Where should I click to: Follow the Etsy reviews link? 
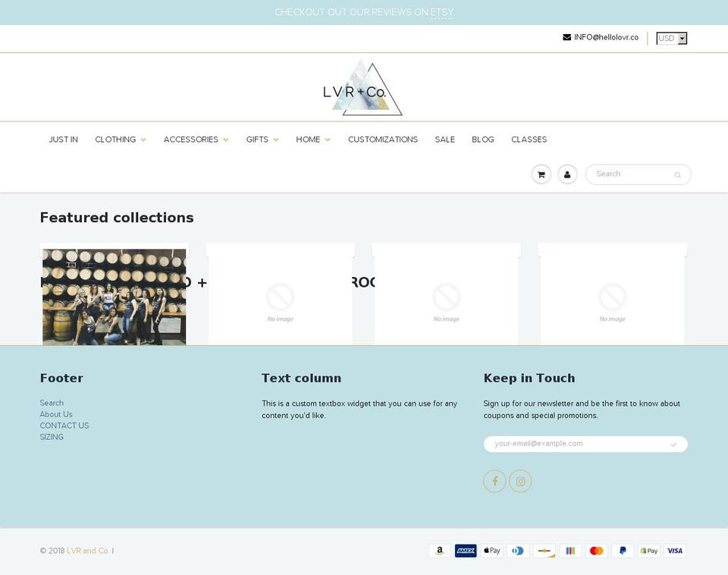click(441, 12)
